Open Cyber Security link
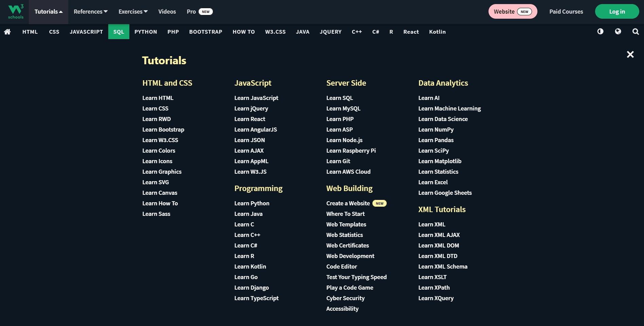The width and height of the screenshot is (644, 326). tap(345, 298)
